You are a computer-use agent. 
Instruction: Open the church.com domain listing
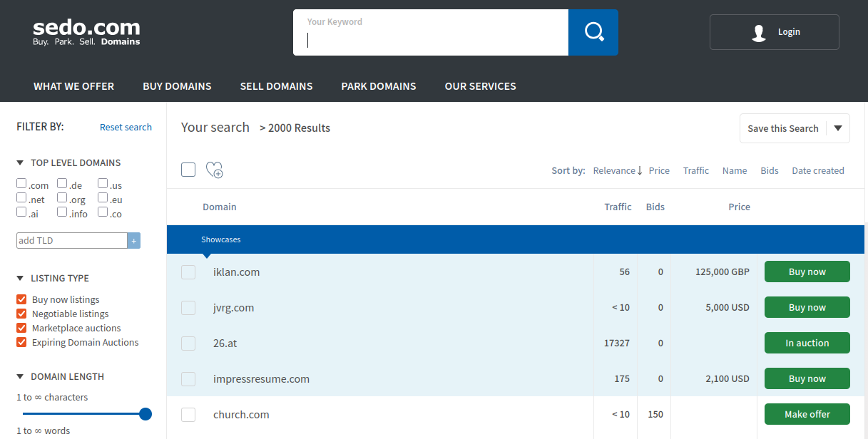coord(241,415)
